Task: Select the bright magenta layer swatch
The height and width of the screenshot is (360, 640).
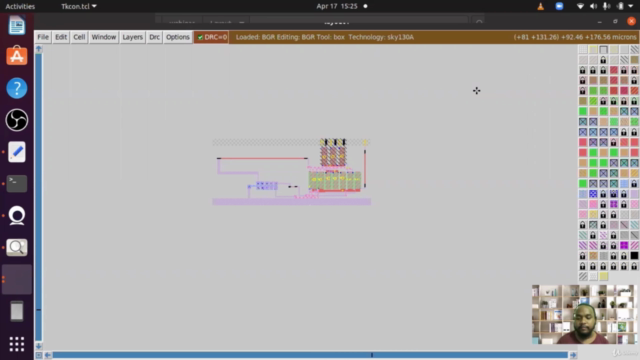Action: pyautogui.click(x=624, y=245)
